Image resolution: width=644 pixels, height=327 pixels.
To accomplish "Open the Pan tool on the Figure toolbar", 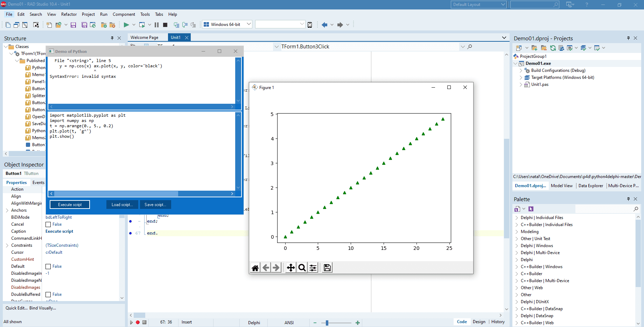I will coord(290,267).
